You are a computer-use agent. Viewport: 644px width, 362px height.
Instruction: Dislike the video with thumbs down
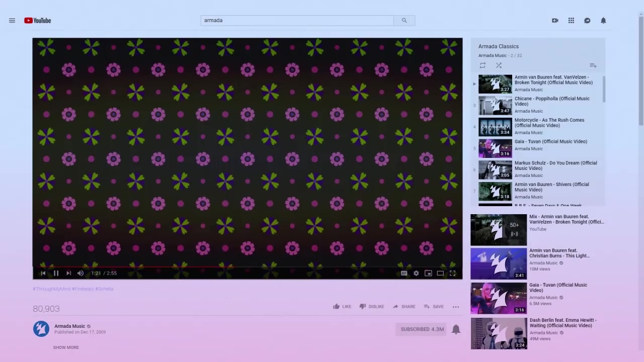tap(371, 307)
